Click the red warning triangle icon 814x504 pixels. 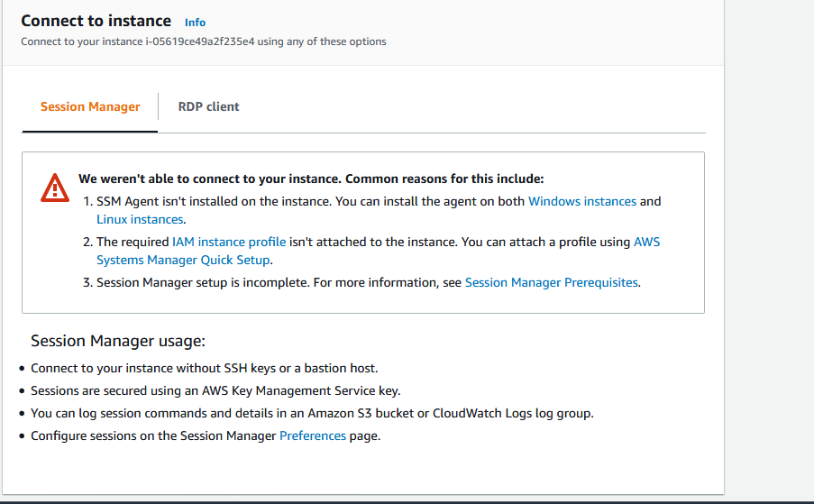click(55, 187)
